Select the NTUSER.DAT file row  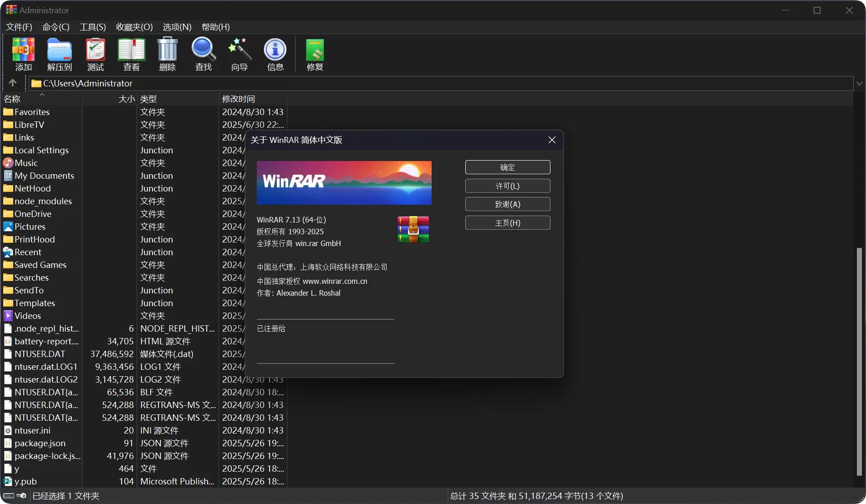(x=123, y=354)
